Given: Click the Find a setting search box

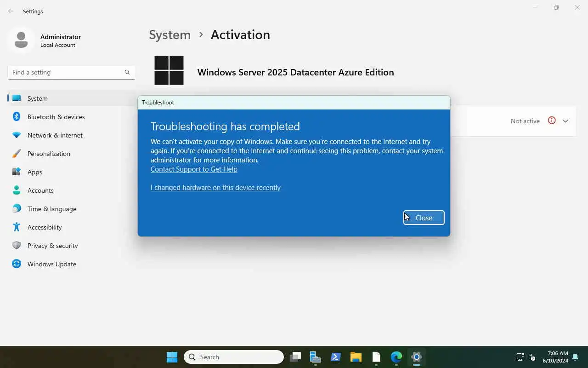Looking at the screenshot, I should 71,72.
